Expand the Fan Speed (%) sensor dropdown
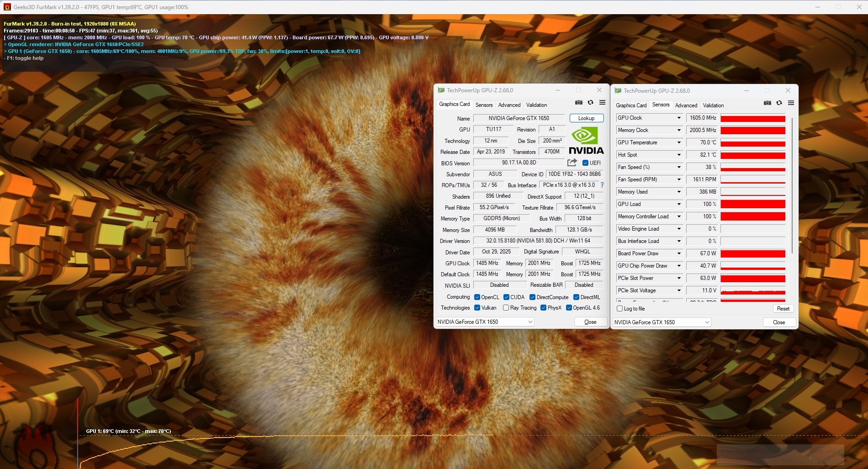 tap(679, 167)
